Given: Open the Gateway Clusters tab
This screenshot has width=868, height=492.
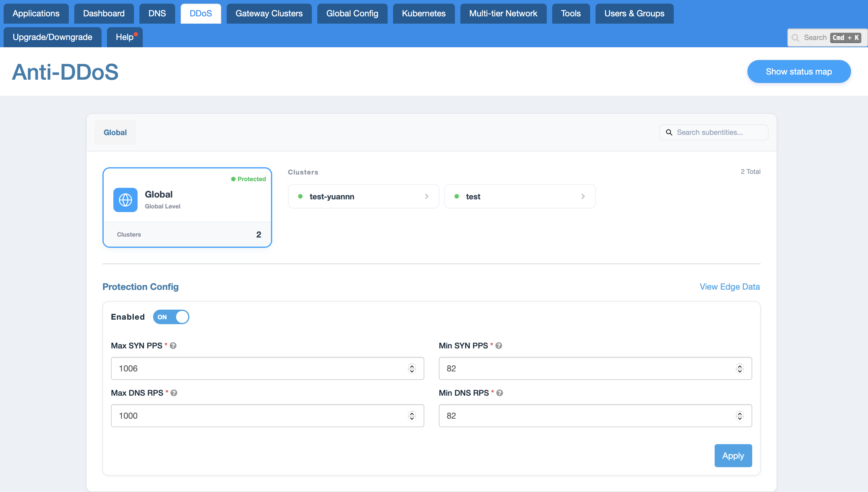Looking at the screenshot, I should (269, 14).
